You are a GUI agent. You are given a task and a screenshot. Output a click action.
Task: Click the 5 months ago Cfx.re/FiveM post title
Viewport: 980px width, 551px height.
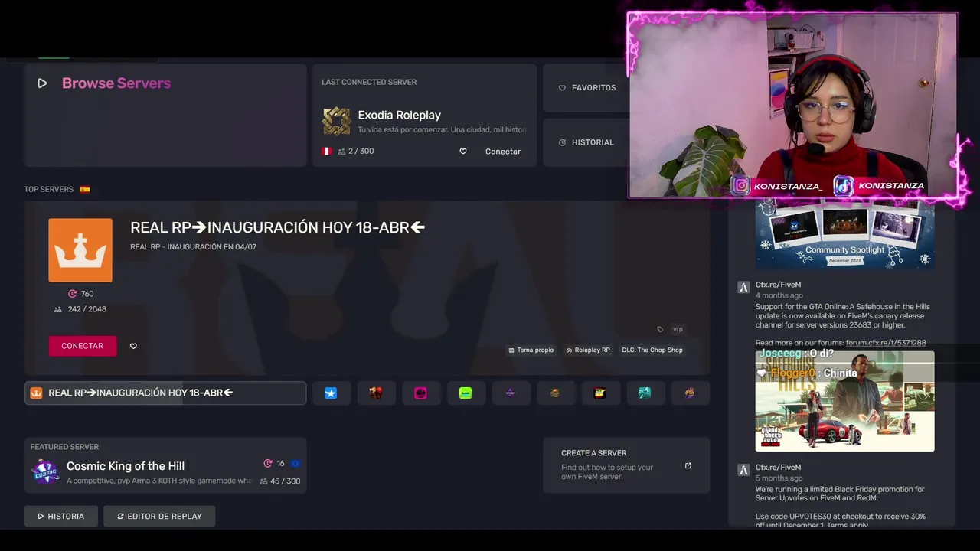point(778,467)
